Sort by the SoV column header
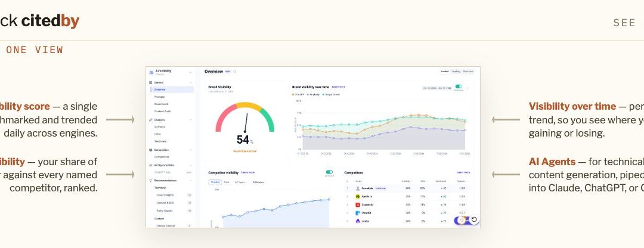This screenshot has height=248, width=644. click(423, 181)
